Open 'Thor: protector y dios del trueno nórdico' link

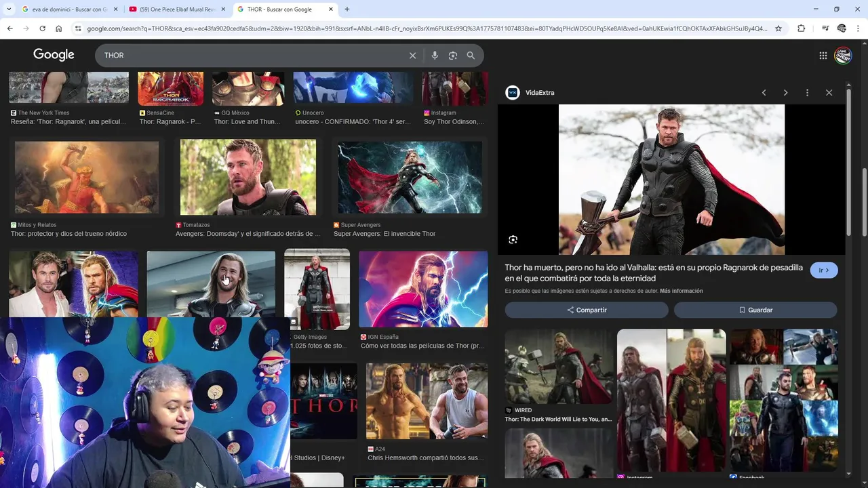tap(68, 234)
